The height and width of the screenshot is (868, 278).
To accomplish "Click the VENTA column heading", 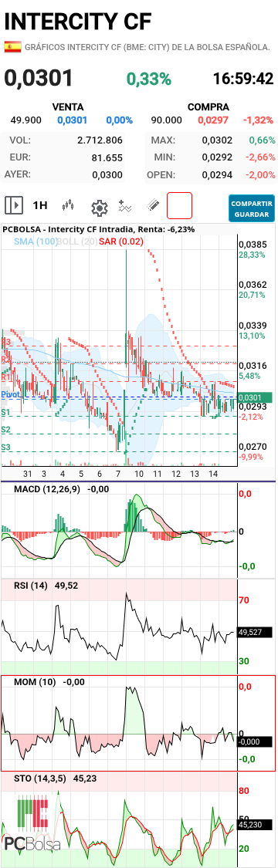I will (x=67, y=106).
